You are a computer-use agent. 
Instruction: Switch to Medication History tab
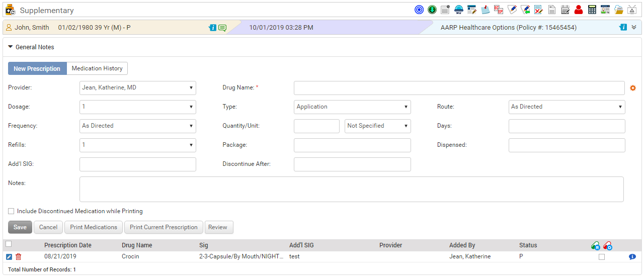97,68
